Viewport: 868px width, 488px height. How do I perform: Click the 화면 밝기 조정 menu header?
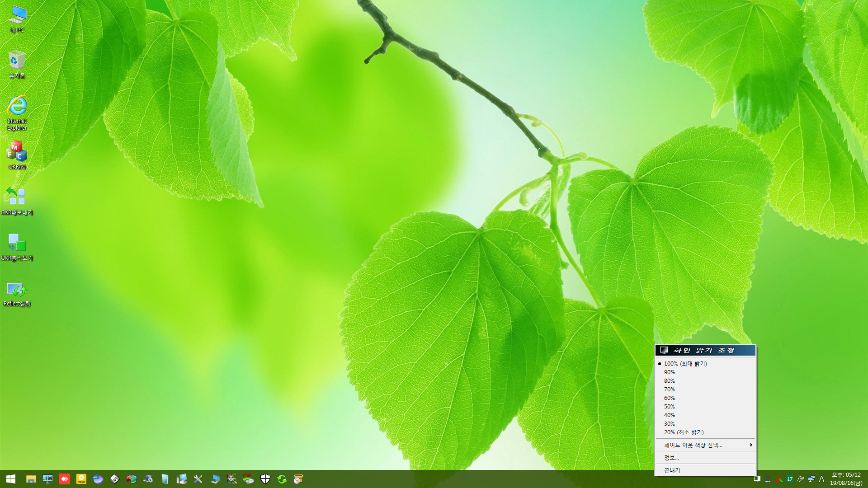[x=705, y=351]
